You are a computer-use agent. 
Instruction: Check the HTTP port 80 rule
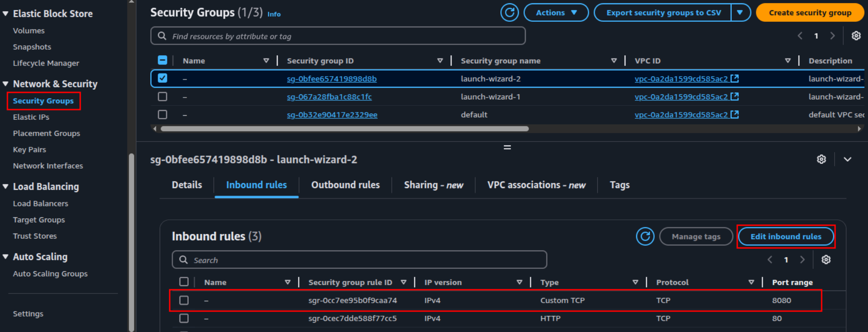coord(184,318)
